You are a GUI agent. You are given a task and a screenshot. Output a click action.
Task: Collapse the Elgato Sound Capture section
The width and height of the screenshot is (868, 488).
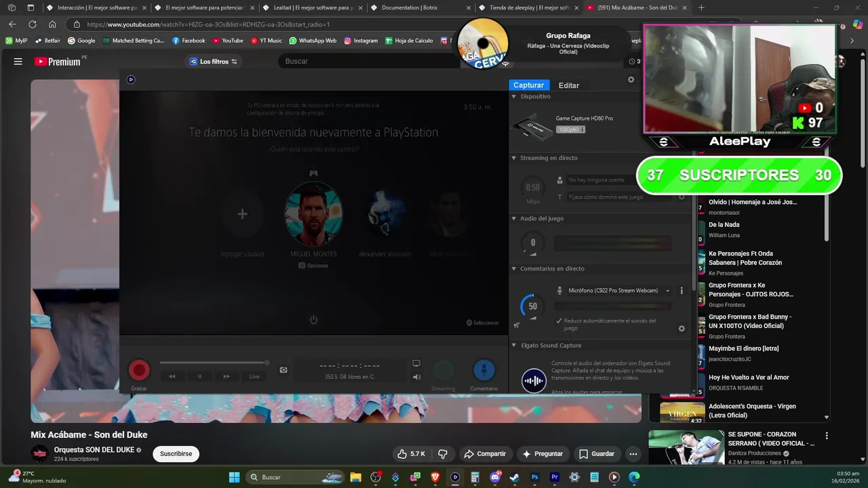513,346
